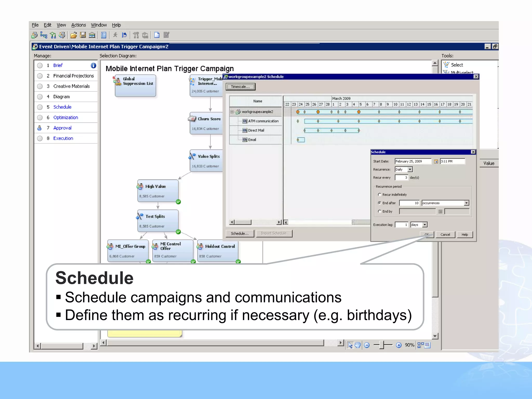The height and width of the screenshot is (399, 532).
Task: Open the Window menu
Action: tap(99, 25)
